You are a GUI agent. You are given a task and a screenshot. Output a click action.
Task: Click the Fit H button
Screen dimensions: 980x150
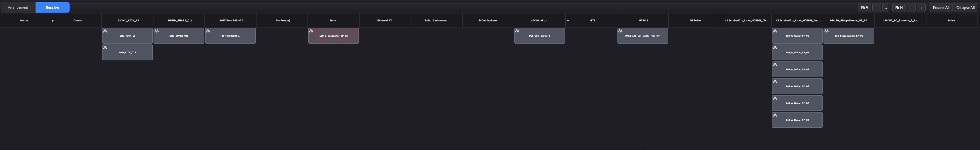coord(899,8)
